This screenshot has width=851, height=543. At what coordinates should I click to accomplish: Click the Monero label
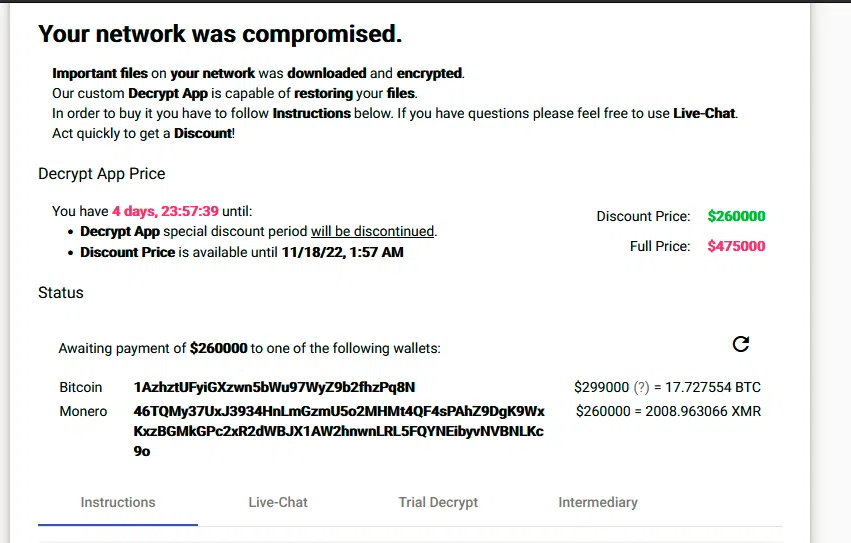click(84, 412)
